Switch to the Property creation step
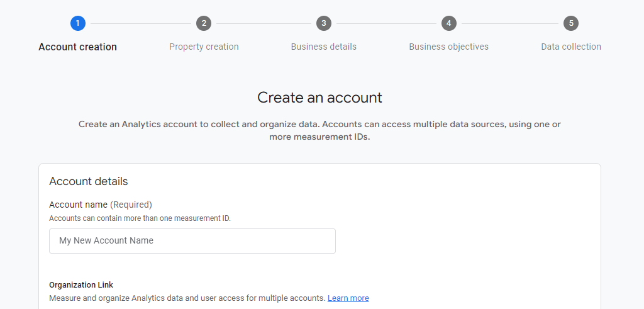This screenshot has width=644, height=309. (x=204, y=47)
